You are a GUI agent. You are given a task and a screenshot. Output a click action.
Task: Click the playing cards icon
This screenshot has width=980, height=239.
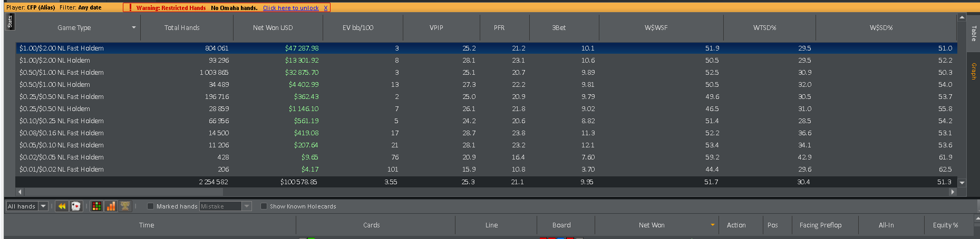[76, 206]
